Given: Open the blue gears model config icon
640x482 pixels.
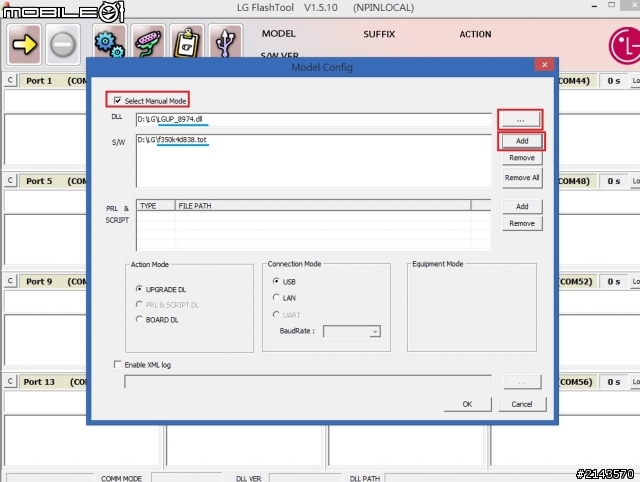Looking at the screenshot, I should [x=109, y=42].
